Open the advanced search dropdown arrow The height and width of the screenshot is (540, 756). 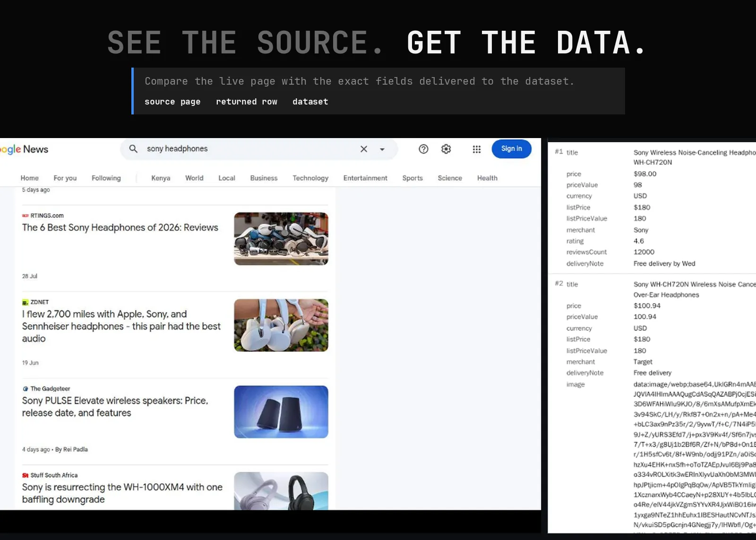(382, 149)
